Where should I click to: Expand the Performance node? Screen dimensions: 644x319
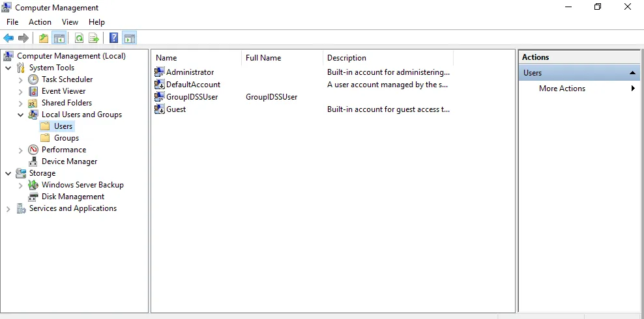tap(21, 150)
